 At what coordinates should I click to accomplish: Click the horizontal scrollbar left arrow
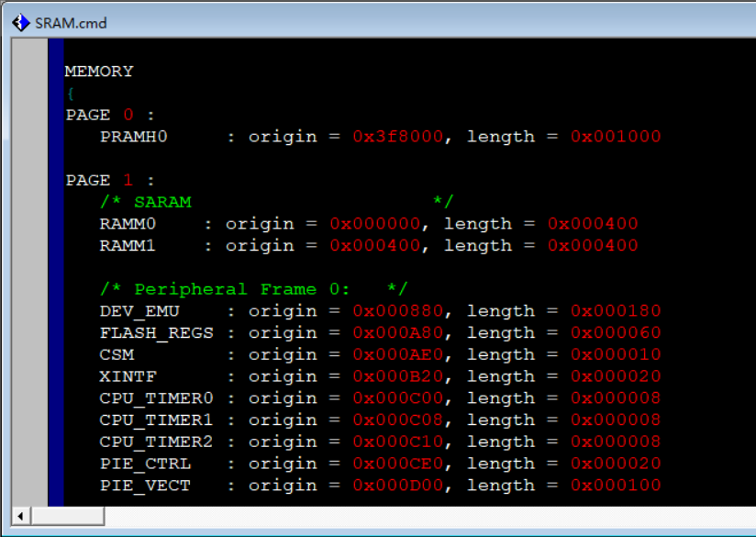[20, 516]
